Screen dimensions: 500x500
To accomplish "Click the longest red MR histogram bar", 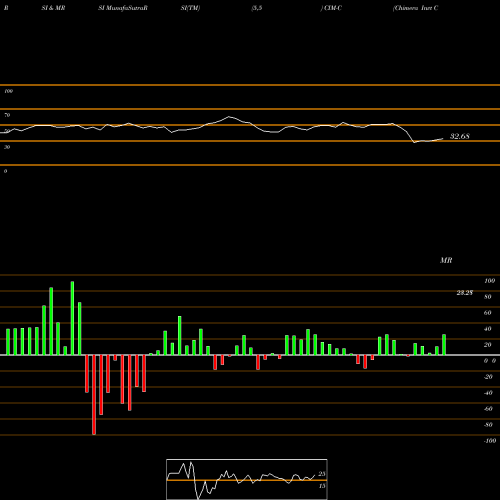I will (94, 395).
